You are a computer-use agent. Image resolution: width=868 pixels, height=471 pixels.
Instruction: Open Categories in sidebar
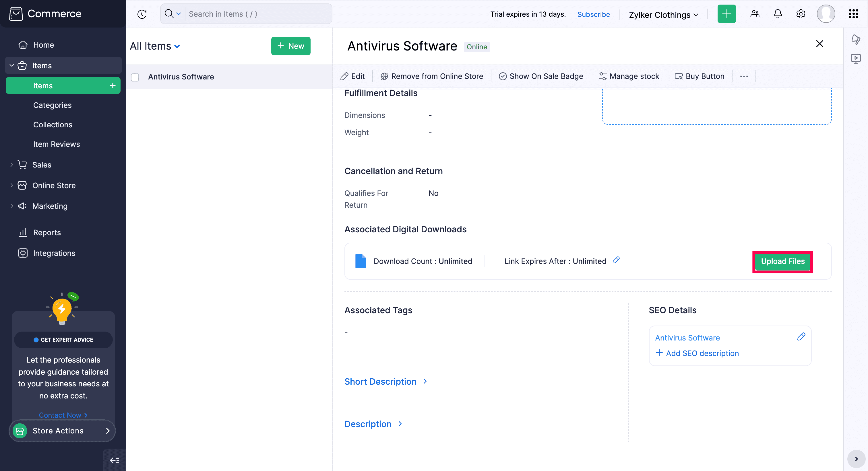pos(52,105)
